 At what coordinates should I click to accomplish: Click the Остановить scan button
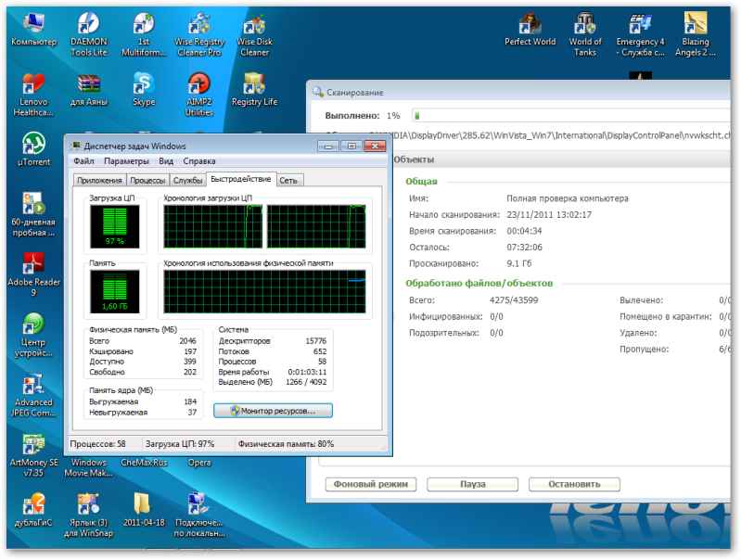(x=574, y=484)
